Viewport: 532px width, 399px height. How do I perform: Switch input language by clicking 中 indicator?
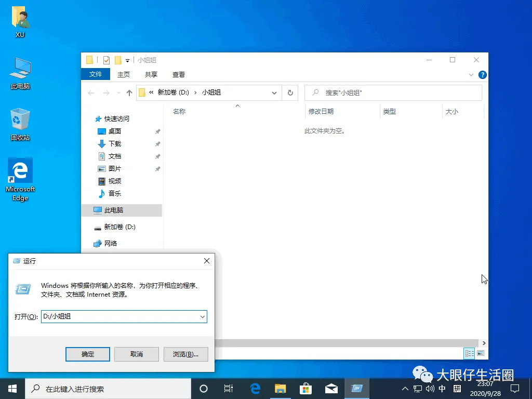(442, 388)
